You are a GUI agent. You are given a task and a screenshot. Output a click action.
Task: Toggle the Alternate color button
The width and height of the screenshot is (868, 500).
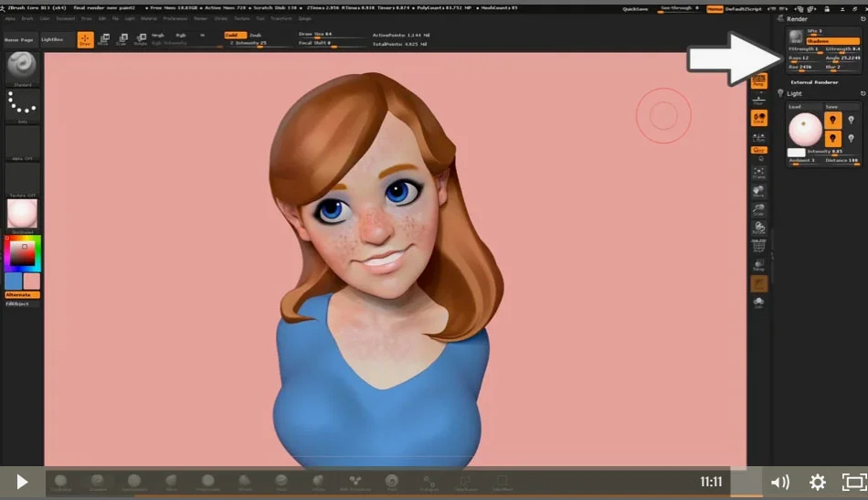(x=22, y=295)
